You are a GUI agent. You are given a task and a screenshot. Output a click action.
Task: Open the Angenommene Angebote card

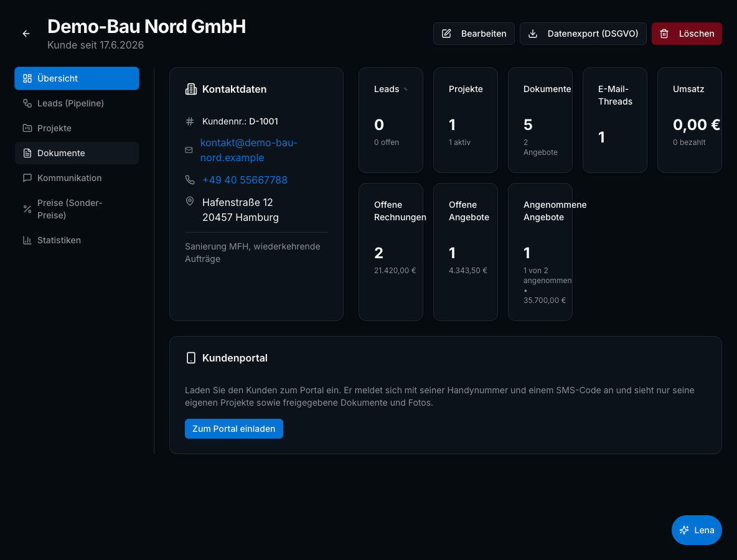[540, 252]
